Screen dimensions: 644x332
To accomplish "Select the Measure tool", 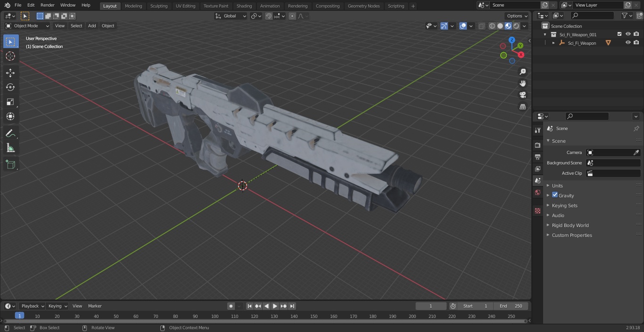I will pyautogui.click(x=10, y=148).
